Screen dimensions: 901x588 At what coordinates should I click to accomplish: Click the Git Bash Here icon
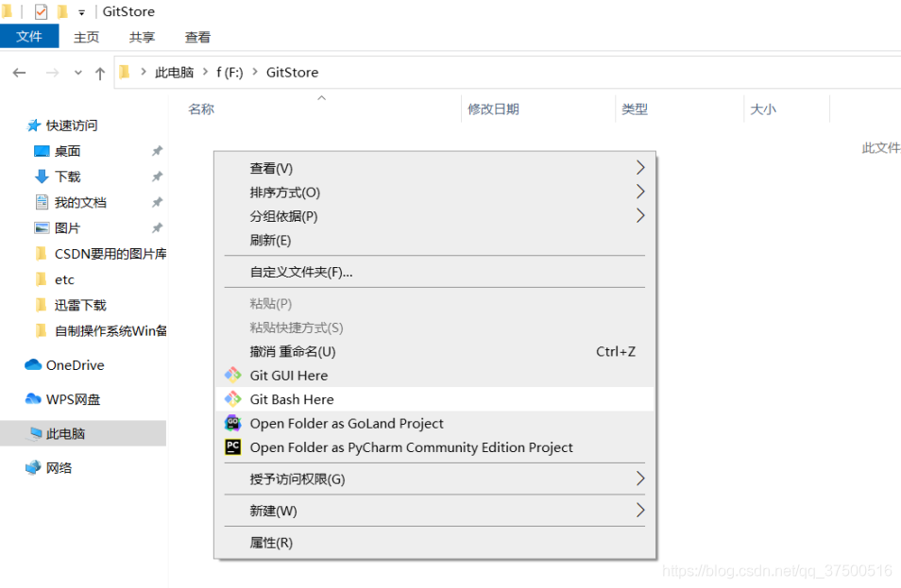[232, 399]
